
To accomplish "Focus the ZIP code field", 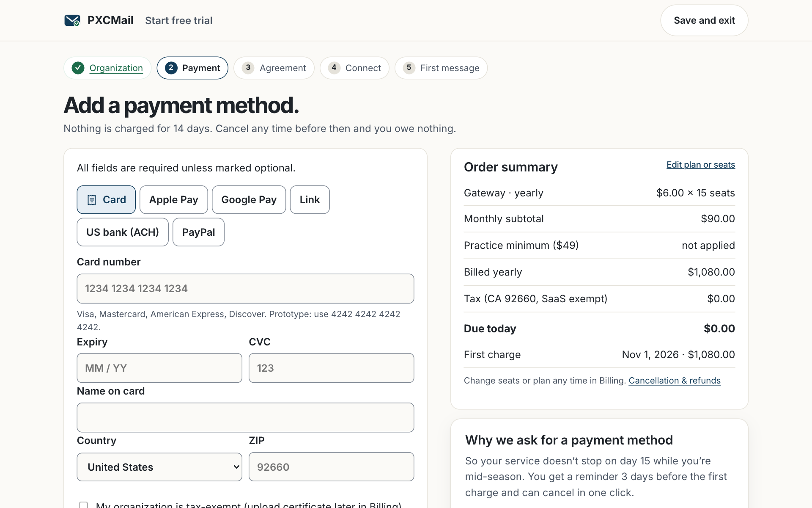I will [331, 467].
